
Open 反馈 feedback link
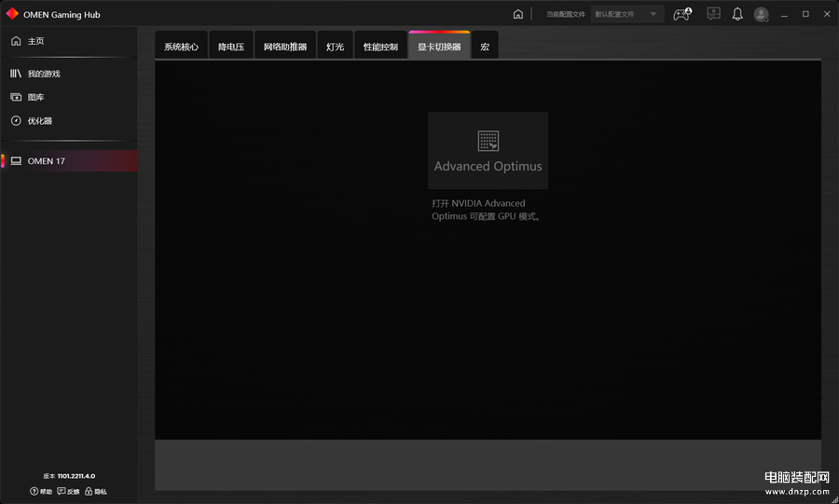click(68, 491)
